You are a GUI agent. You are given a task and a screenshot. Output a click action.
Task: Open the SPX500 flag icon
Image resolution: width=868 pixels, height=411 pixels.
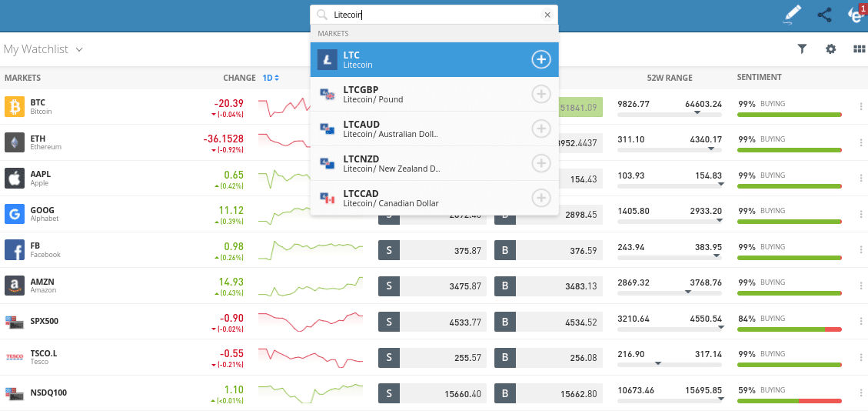15,321
